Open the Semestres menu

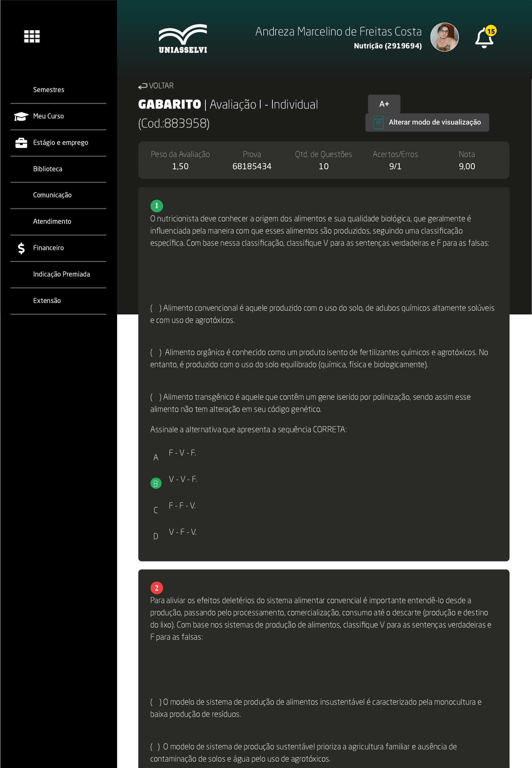[x=49, y=90]
